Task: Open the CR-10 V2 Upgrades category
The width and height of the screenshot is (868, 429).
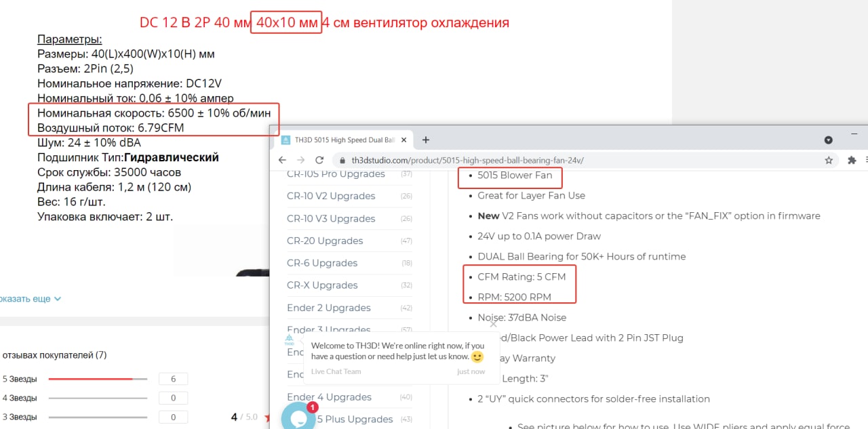Action: click(x=331, y=196)
